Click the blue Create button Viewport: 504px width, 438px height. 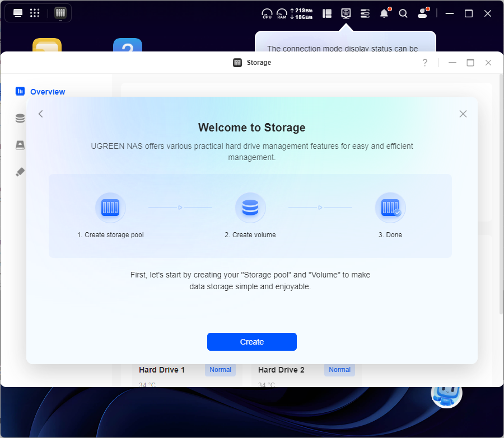[251, 342]
